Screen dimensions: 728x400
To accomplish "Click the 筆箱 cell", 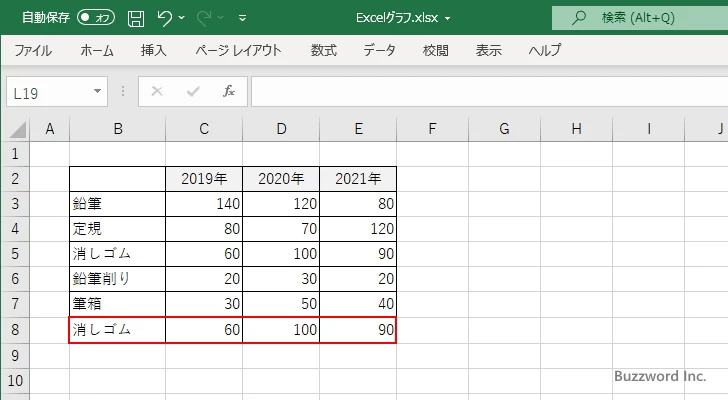I will 118,304.
